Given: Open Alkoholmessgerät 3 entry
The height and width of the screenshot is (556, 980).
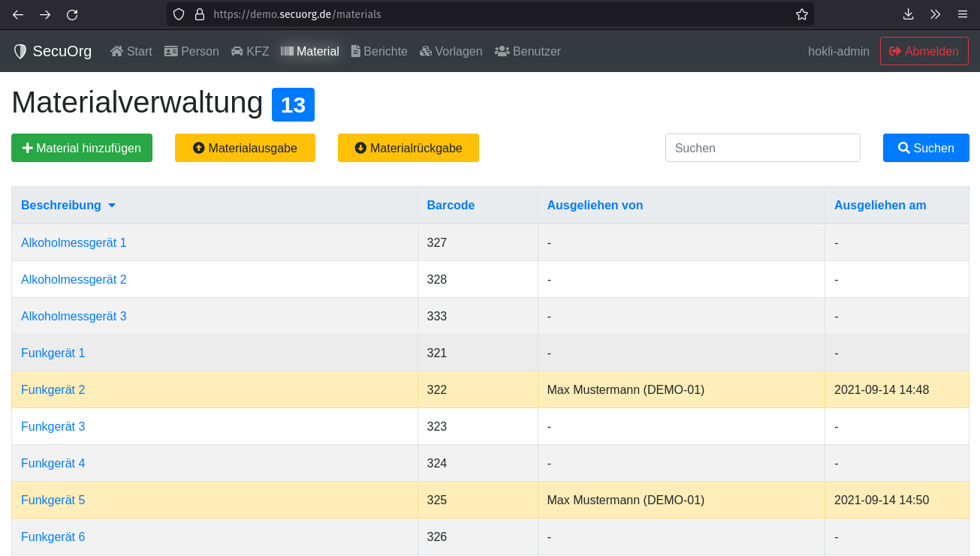Looking at the screenshot, I should (74, 316).
